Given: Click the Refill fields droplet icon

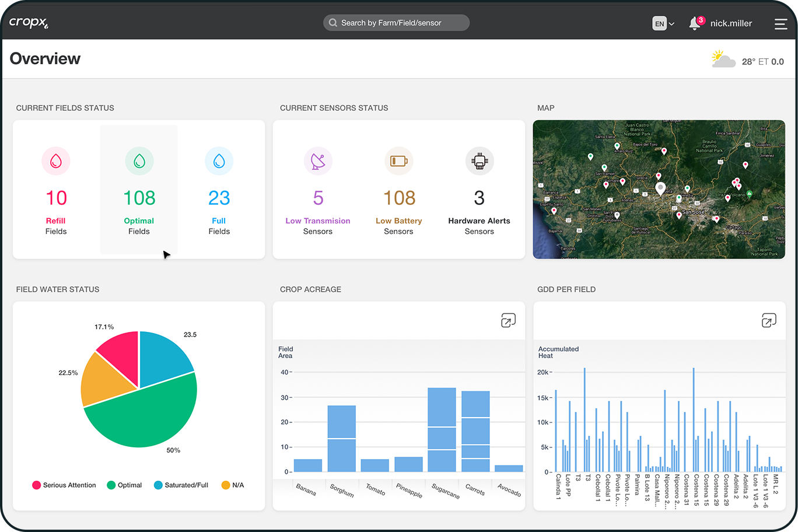Looking at the screenshot, I should [x=56, y=161].
